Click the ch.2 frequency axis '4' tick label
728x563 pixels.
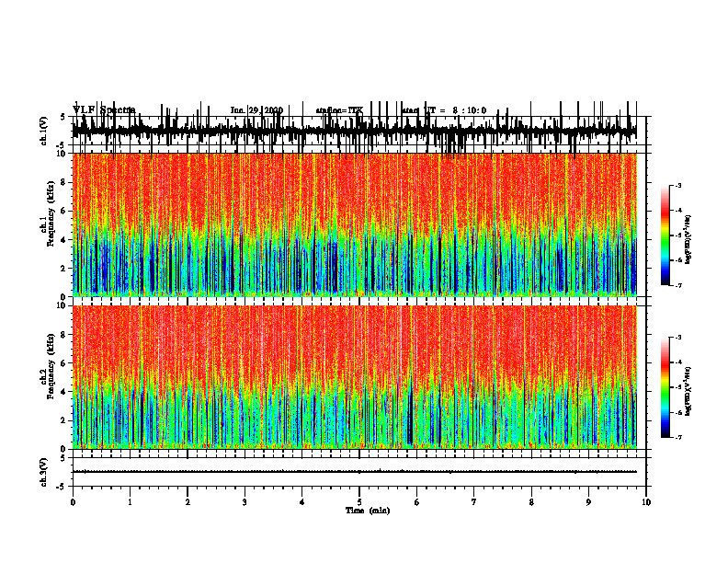point(64,392)
